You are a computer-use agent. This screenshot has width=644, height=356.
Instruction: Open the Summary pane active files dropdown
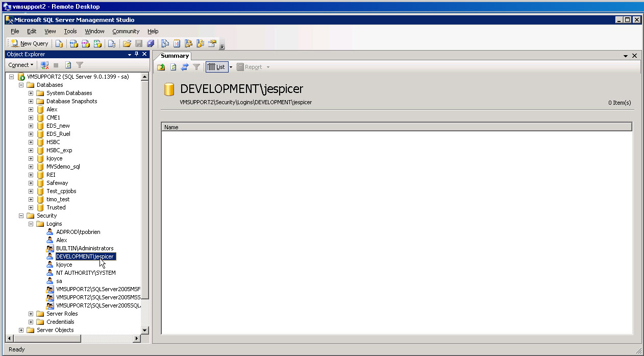coord(626,56)
